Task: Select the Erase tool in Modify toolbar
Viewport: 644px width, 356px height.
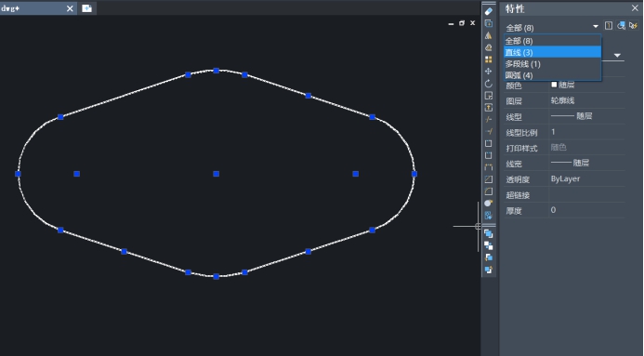Action: click(488, 11)
